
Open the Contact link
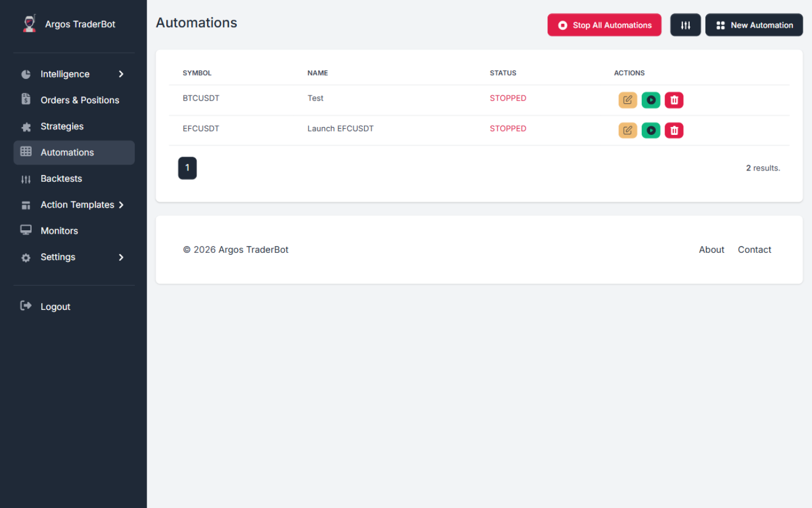pyautogui.click(x=754, y=249)
